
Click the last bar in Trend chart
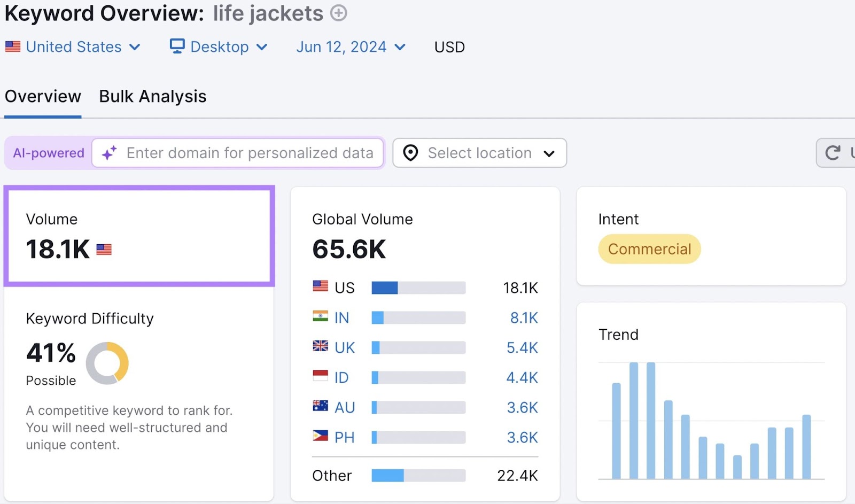click(x=806, y=447)
